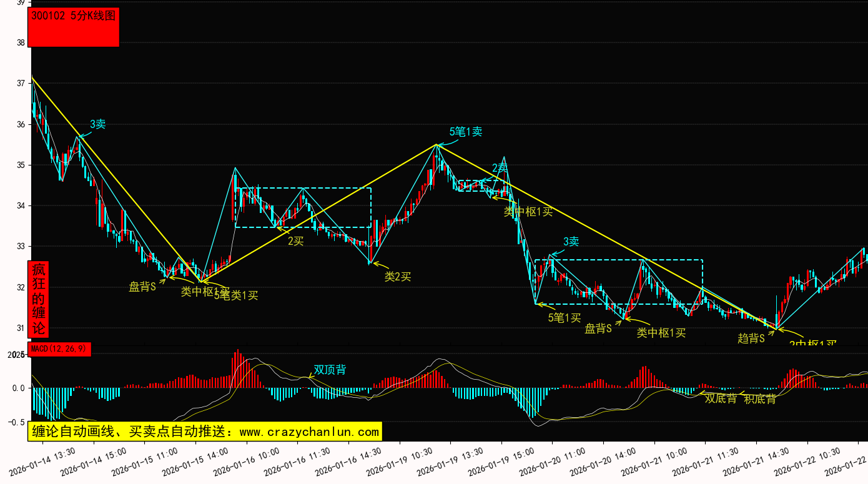This screenshot has height=484, width=868.
Task: Select the 5笔1卖 sell signal label
Action: coord(466,132)
